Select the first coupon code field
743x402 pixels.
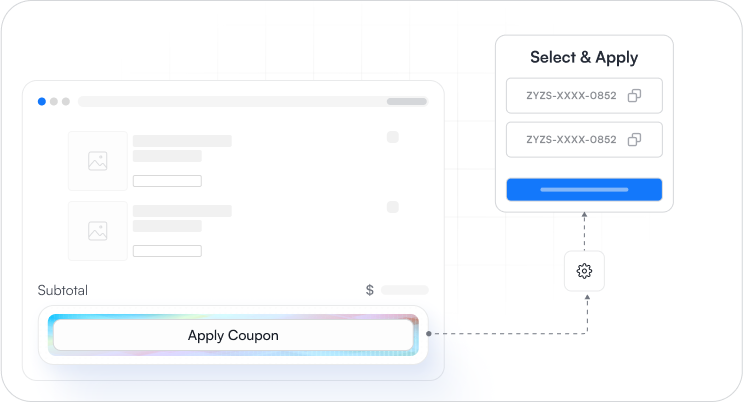click(x=584, y=96)
